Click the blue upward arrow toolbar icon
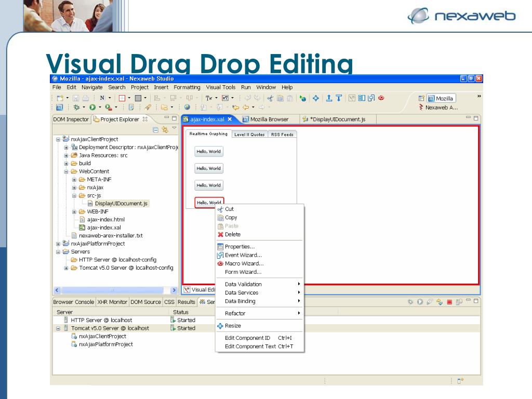 (x=329, y=98)
